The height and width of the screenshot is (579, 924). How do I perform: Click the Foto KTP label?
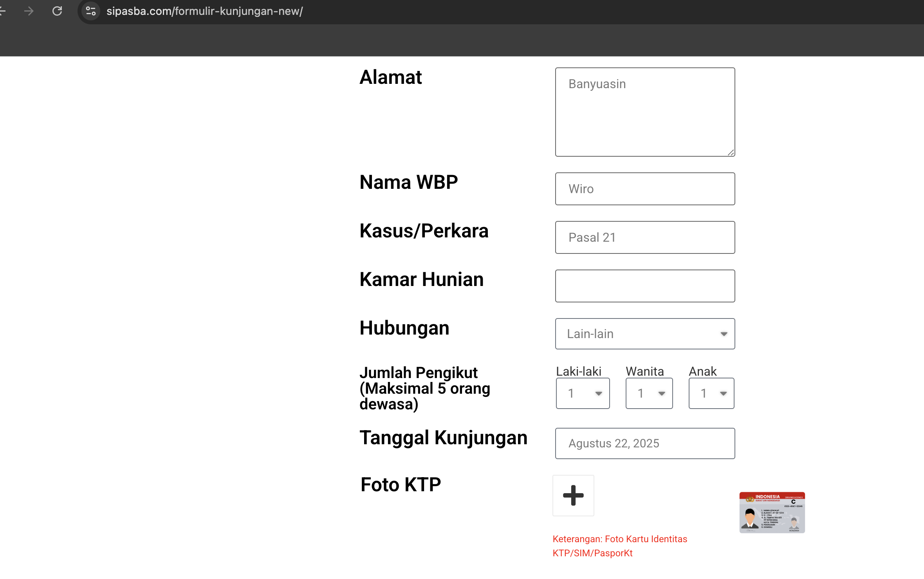400,485
